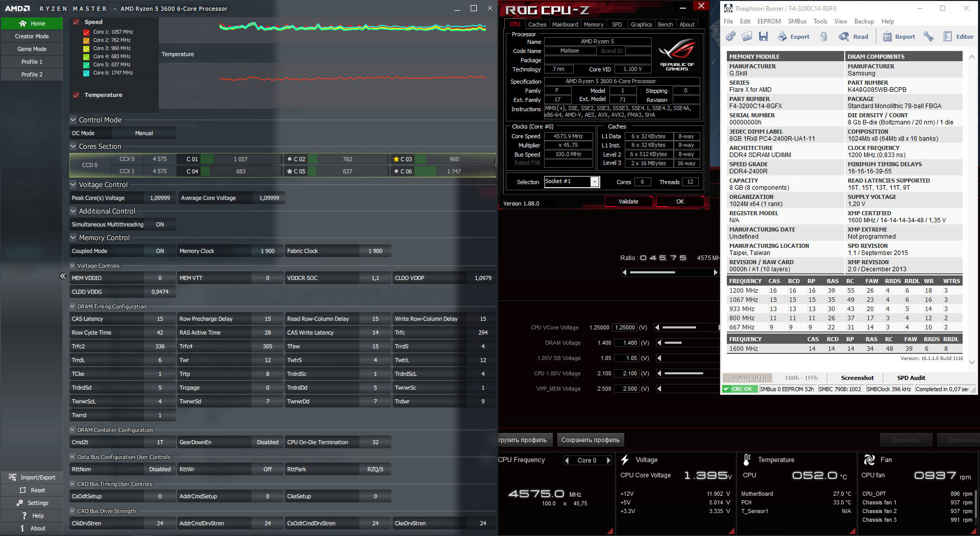This screenshot has width=980, height=536.
Task: Collapse the Memory Control section
Action: 73,238
